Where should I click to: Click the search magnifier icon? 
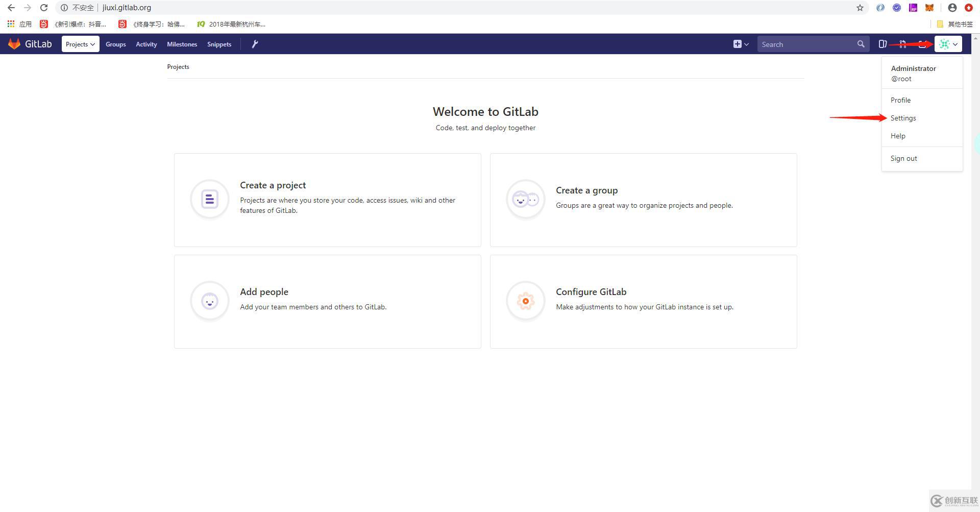click(861, 44)
